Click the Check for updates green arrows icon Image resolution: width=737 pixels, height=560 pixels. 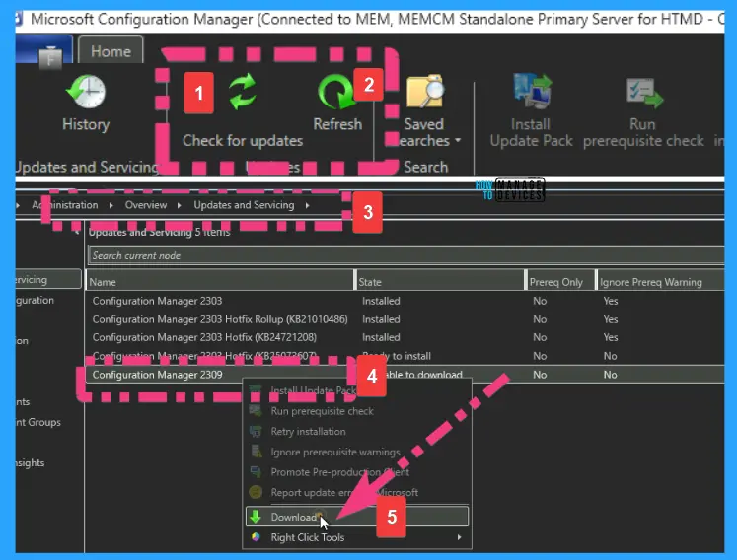coord(243,91)
